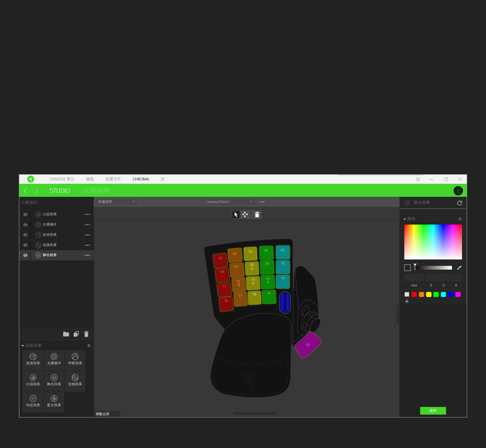The height and width of the screenshot is (448, 486).
Task: Add a 呼吸效果 breathing effect
Action: tap(75, 360)
